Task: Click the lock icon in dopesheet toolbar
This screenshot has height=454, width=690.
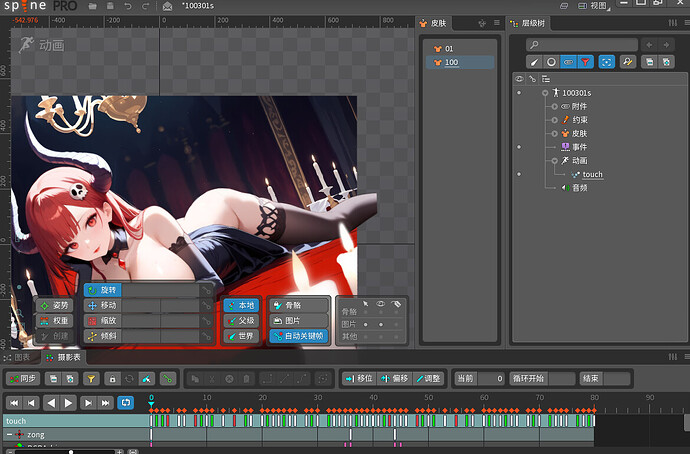Action: [112, 379]
